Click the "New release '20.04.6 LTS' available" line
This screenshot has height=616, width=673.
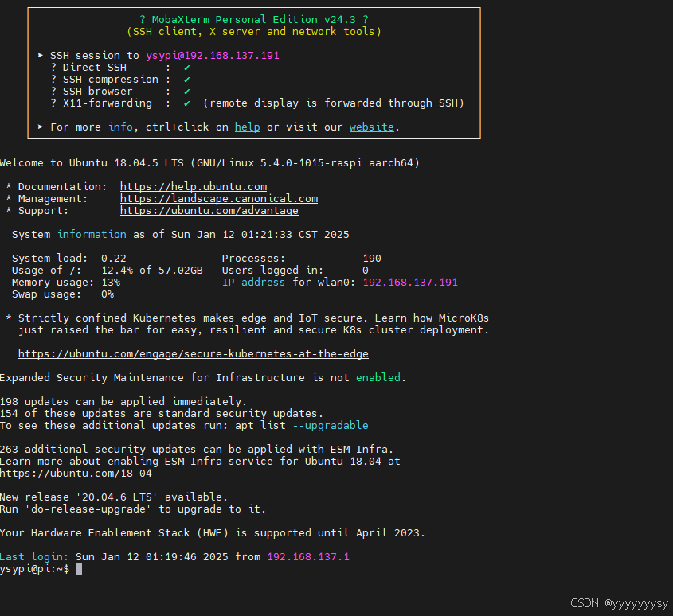tap(114, 497)
